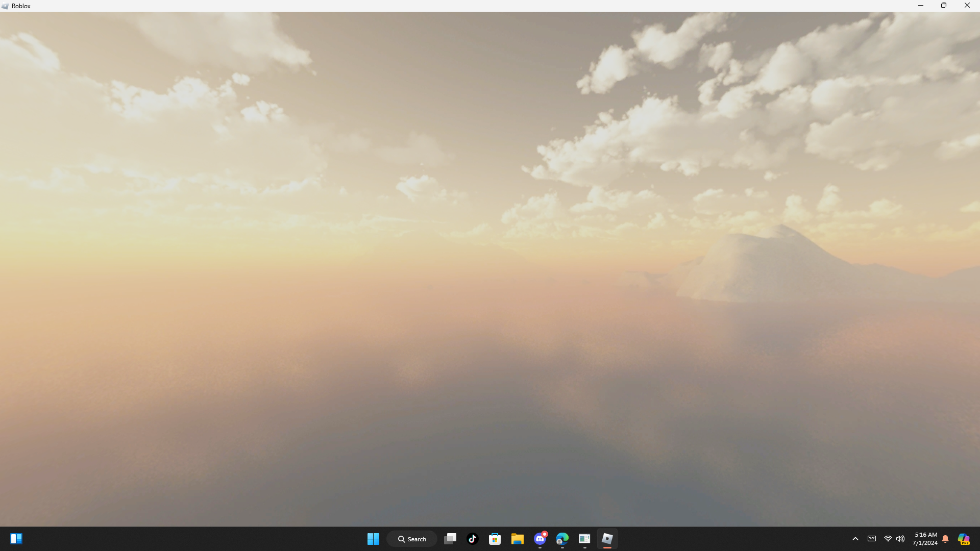
Task: Open the notification bell in the tray
Action: [945, 539]
